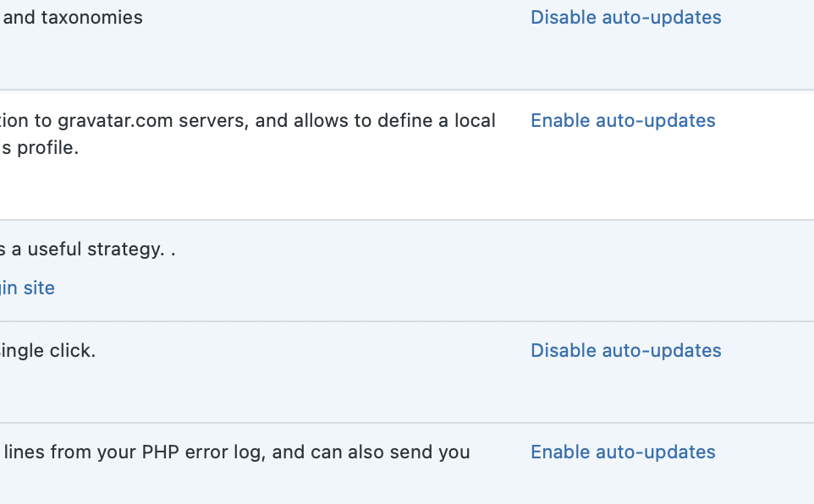Screen dimensions: 814x504
Task: Disable auto-updates for the single click plugin
Action: coord(625,350)
